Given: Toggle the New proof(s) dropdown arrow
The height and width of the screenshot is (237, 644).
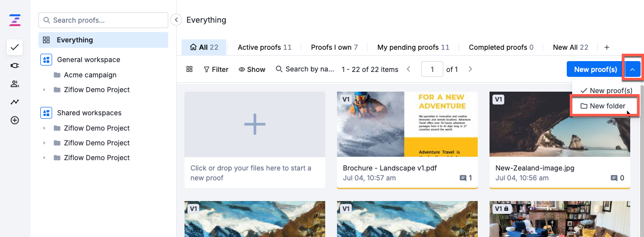Looking at the screenshot, I should click(632, 69).
